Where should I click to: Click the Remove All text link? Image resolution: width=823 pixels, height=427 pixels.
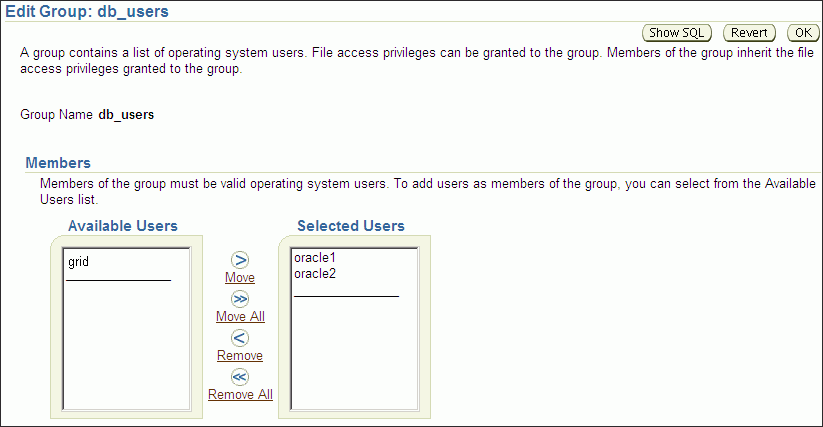[240, 394]
